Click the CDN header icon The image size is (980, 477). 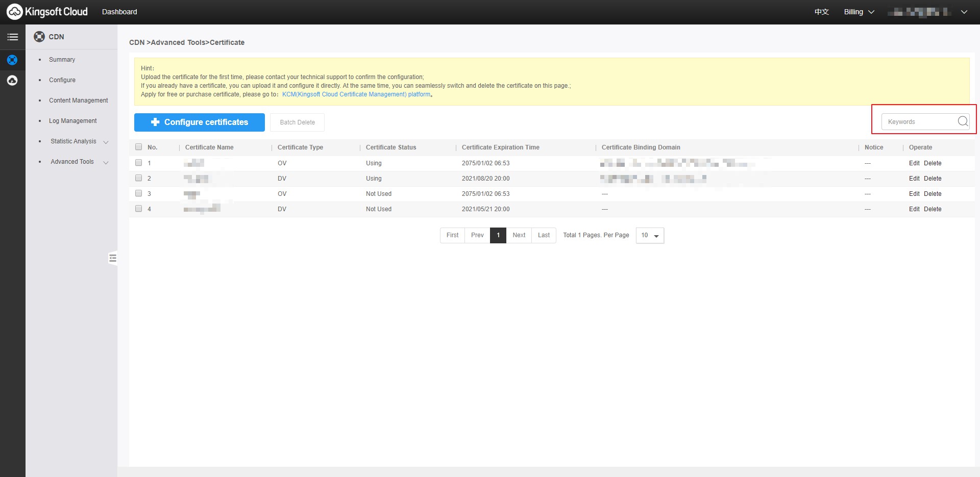pyautogui.click(x=39, y=37)
